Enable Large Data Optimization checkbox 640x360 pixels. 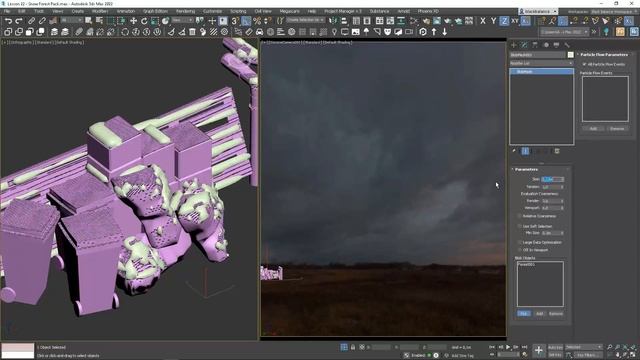tap(520, 242)
